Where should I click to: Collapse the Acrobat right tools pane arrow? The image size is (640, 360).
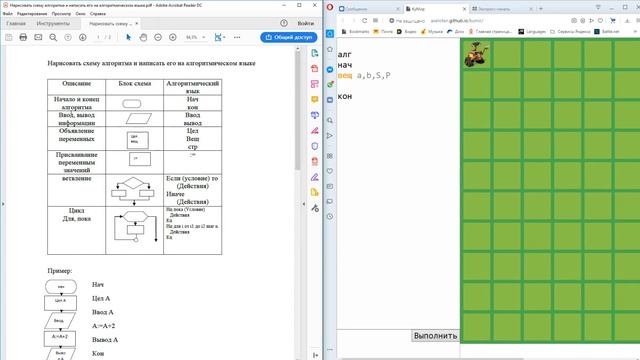click(x=304, y=204)
